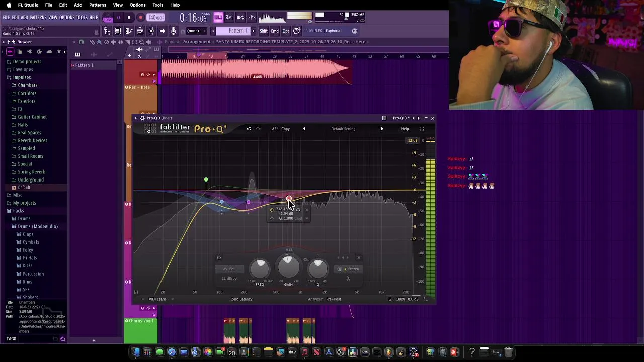Click the FREQ knob

tap(260, 269)
